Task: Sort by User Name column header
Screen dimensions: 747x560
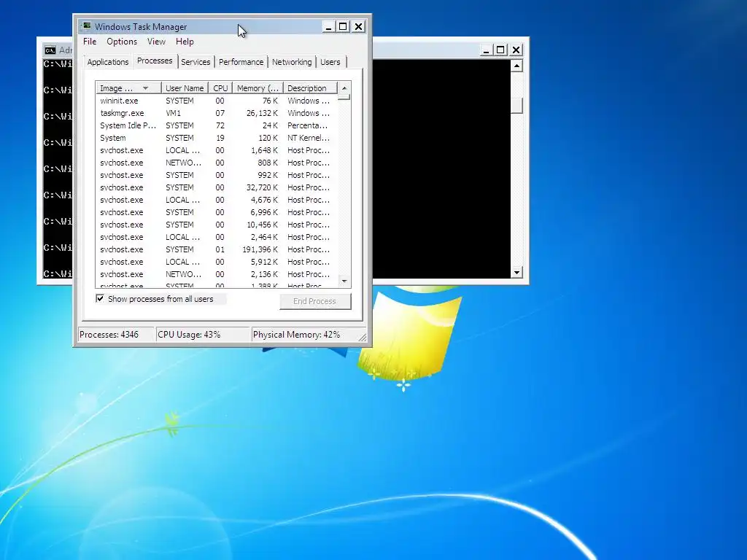Action: [185, 88]
